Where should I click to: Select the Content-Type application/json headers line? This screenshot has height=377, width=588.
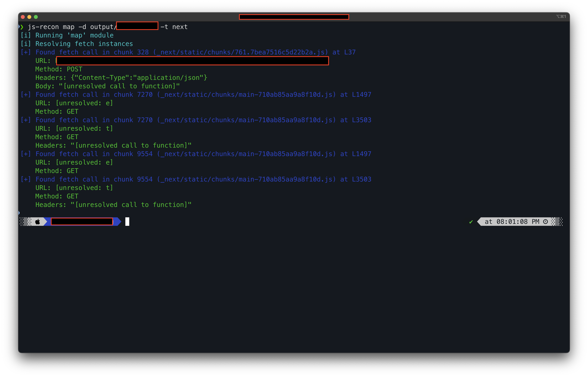tap(121, 77)
